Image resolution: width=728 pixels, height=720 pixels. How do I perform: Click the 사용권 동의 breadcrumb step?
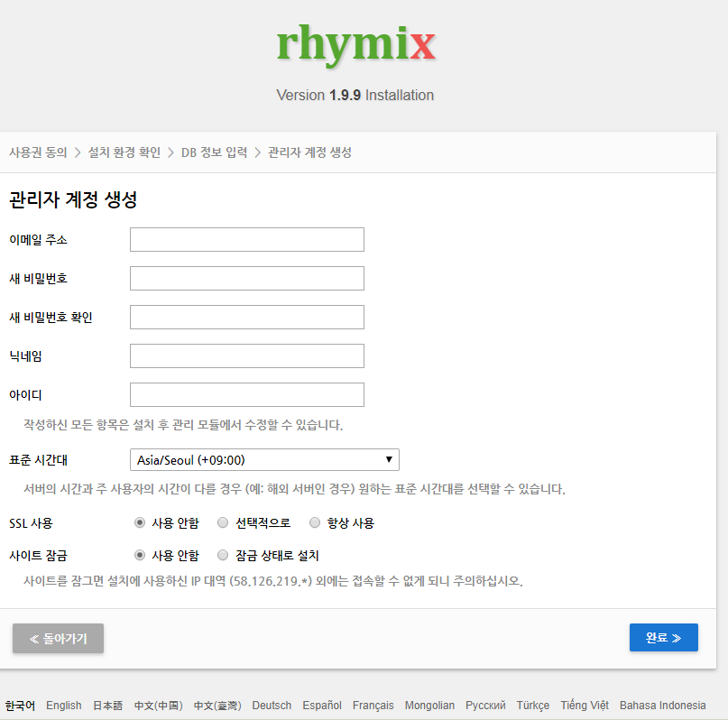click(x=38, y=152)
